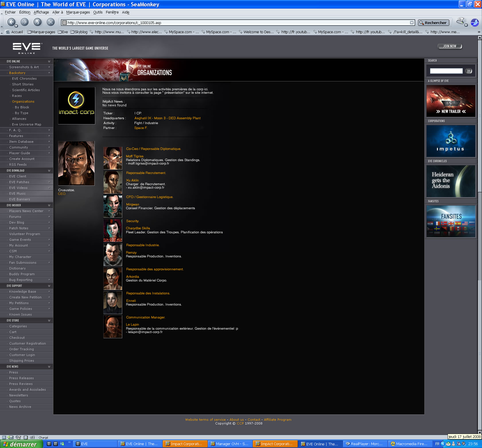
Task: Open the Space F. partner link
Action: coord(141,128)
